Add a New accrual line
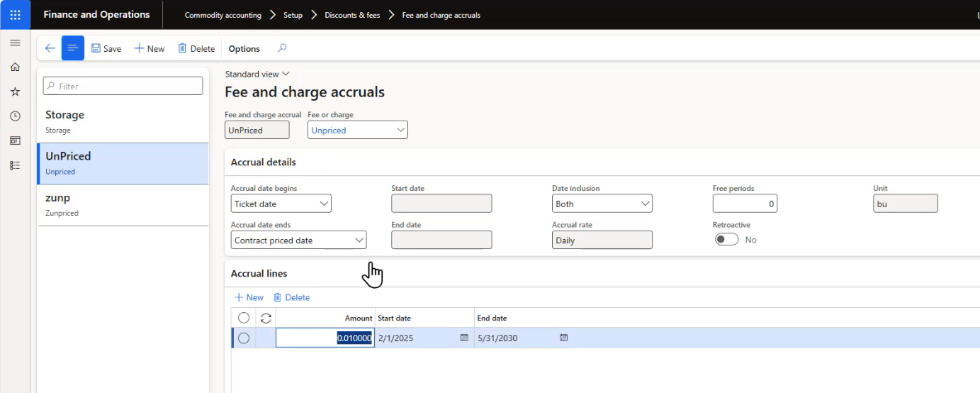This screenshot has width=980, height=393. [x=249, y=297]
